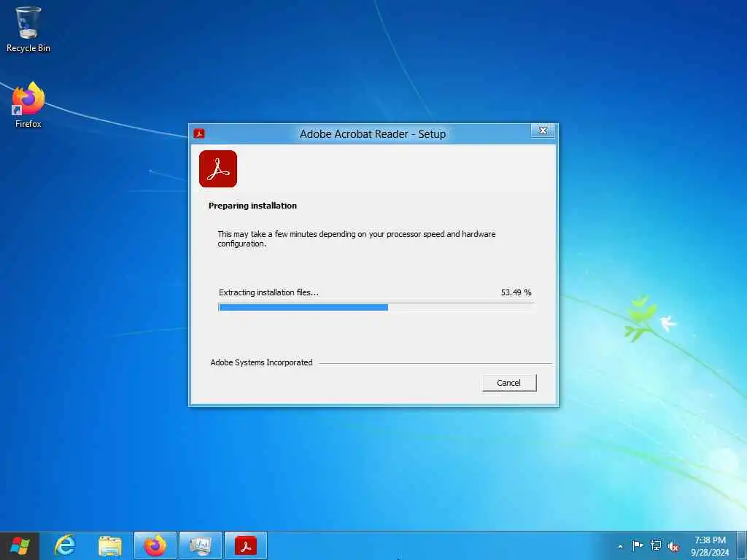Click the small Acrobat icon in title bar
This screenshot has height=560, width=747.
pos(199,134)
